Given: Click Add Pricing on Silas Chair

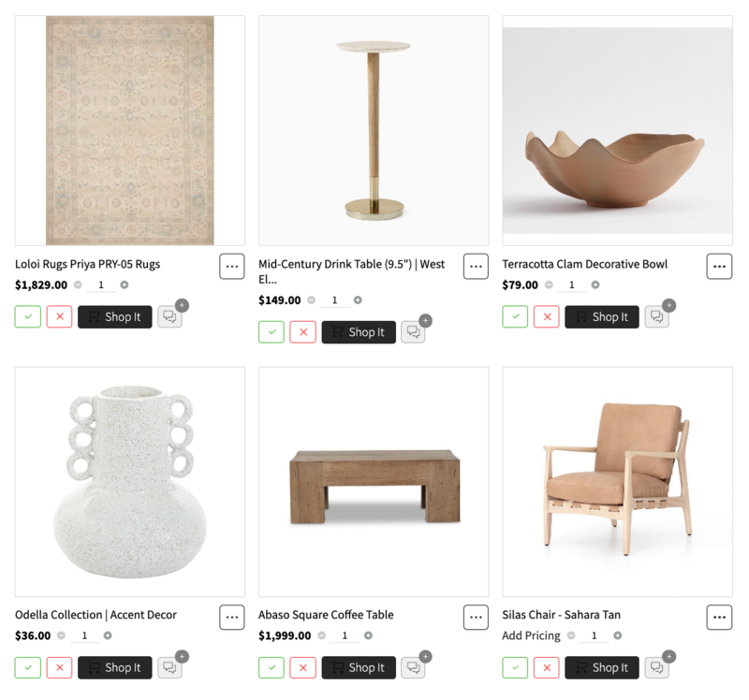Looking at the screenshot, I should pos(531,636).
